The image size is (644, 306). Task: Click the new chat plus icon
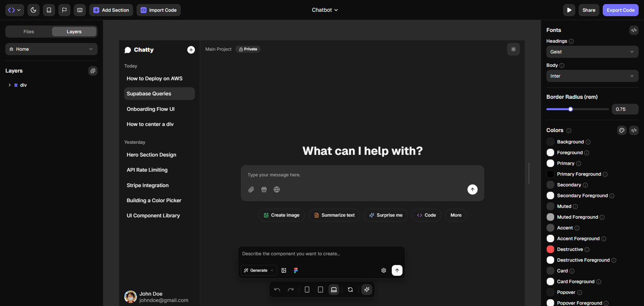191,50
